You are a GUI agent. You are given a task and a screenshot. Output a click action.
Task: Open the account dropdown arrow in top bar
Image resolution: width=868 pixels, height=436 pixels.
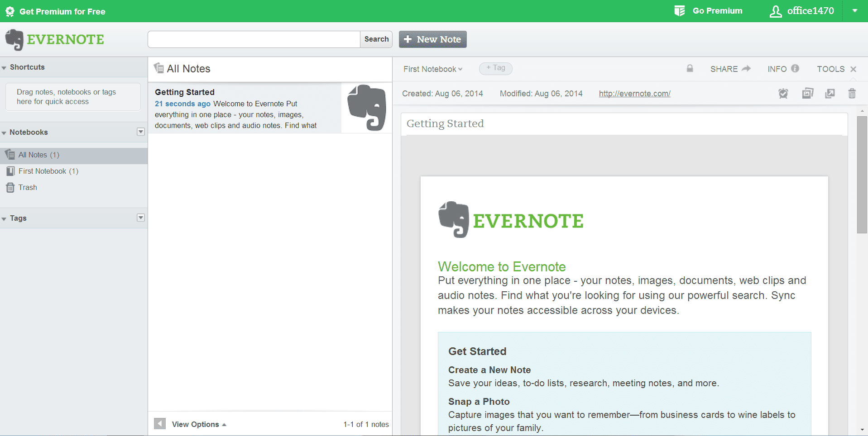pyautogui.click(x=855, y=11)
